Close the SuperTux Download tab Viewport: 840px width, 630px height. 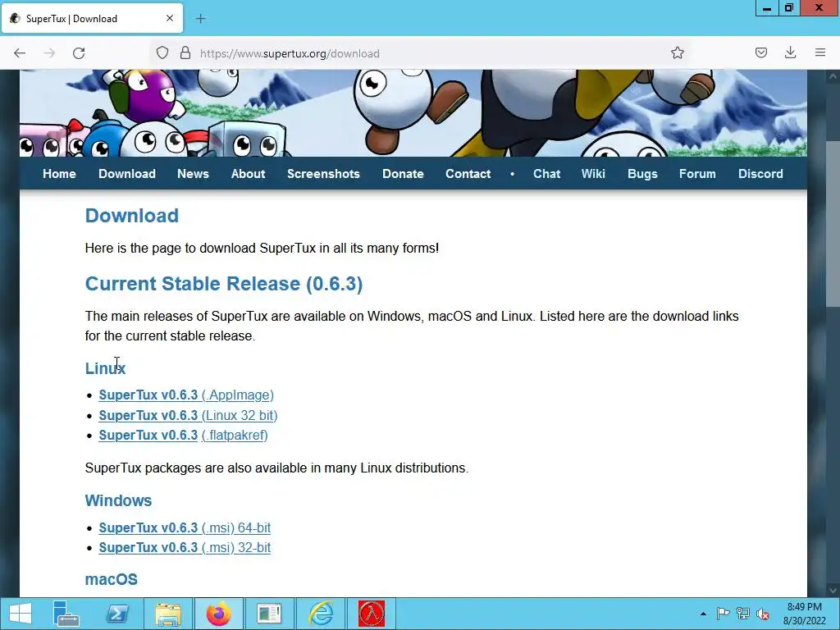[x=170, y=18]
